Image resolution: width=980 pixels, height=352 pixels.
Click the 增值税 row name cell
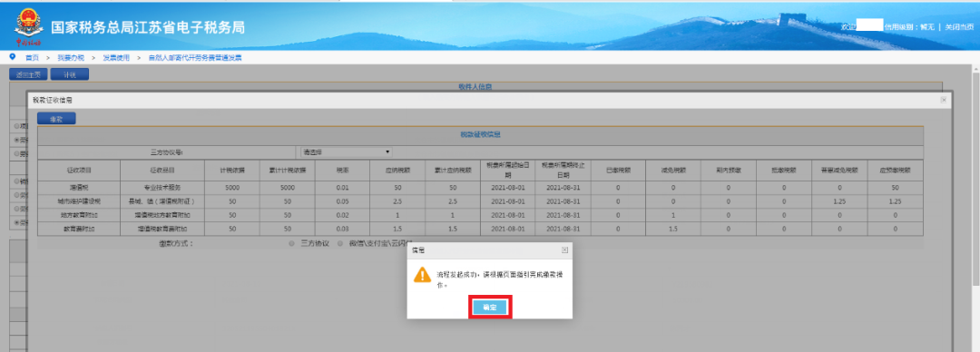[79, 187]
